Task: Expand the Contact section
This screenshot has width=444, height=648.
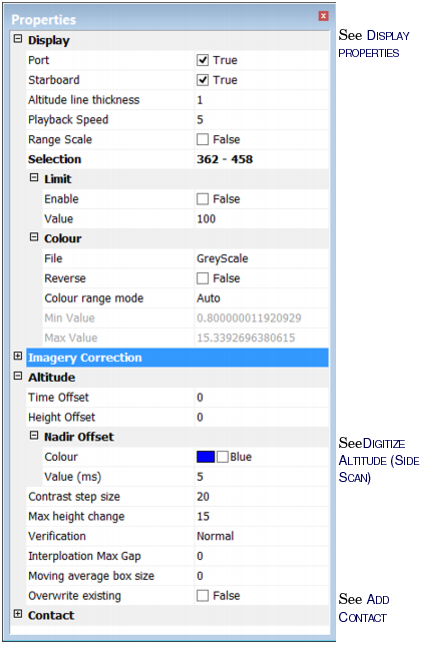Action: 18,615
